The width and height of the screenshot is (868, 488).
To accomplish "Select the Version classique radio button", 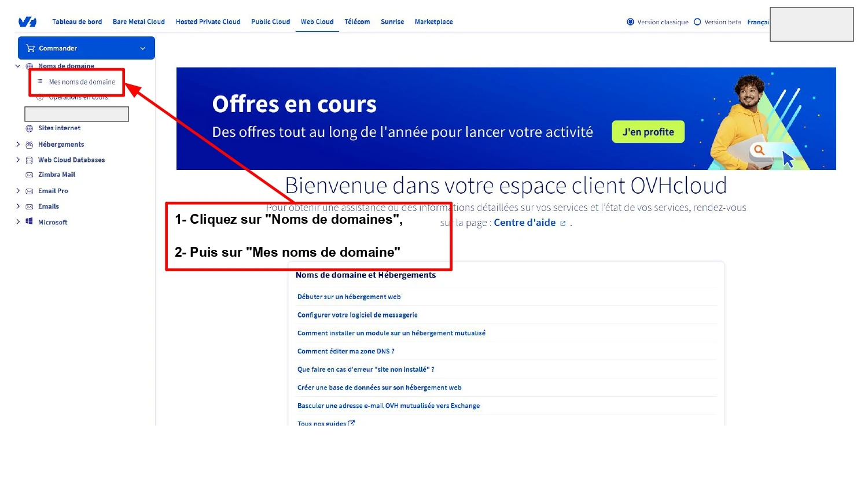I will click(x=630, y=22).
